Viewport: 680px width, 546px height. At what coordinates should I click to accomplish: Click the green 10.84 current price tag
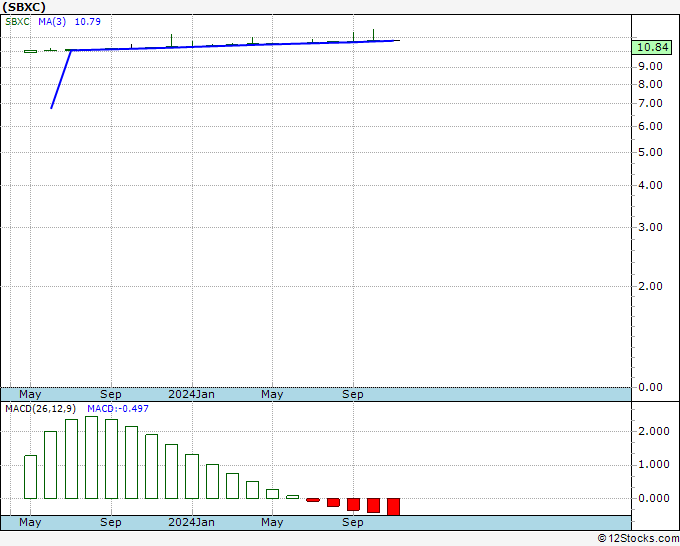(x=652, y=47)
